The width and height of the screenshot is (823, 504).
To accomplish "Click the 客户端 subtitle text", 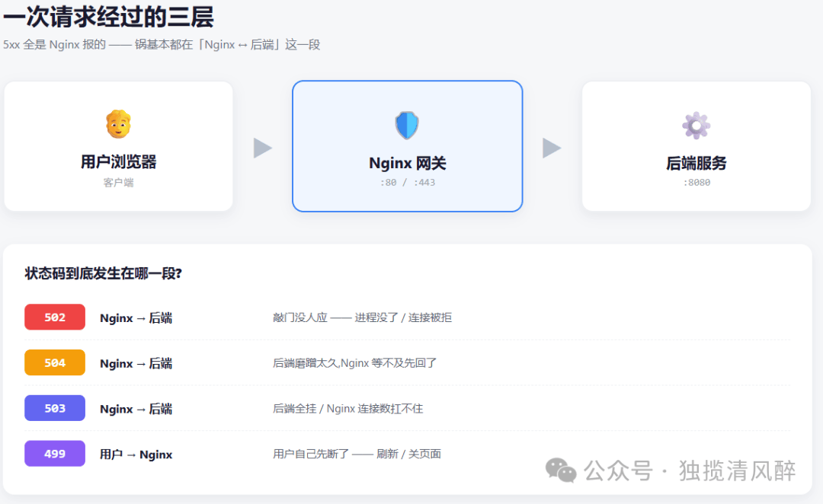I will [118, 183].
